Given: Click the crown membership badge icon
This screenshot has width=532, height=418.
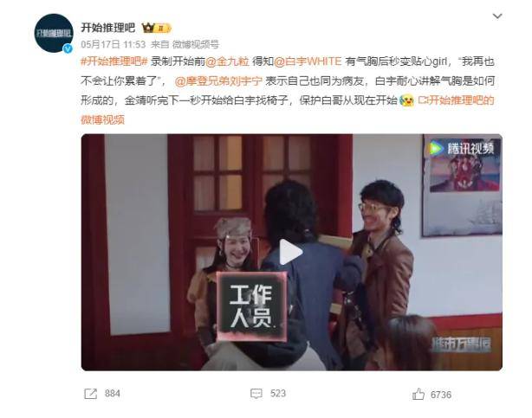Looking at the screenshot, I should 157,28.
